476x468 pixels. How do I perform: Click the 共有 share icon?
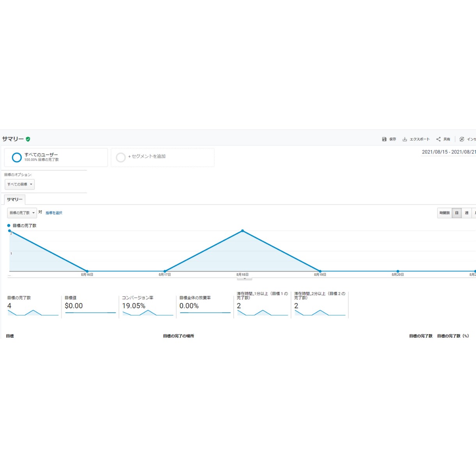click(x=439, y=139)
